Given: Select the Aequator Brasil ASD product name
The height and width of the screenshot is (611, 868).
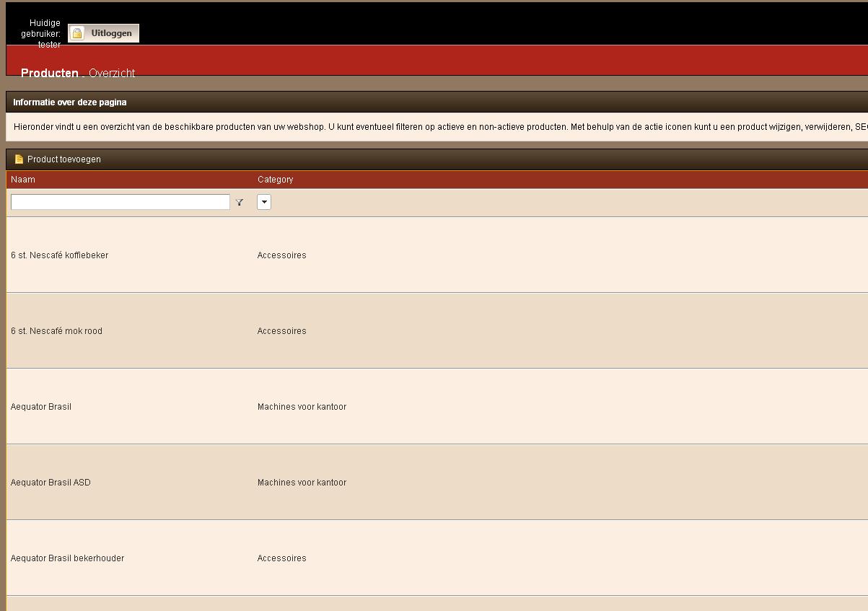Looking at the screenshot, I should [x=51, y=483].
